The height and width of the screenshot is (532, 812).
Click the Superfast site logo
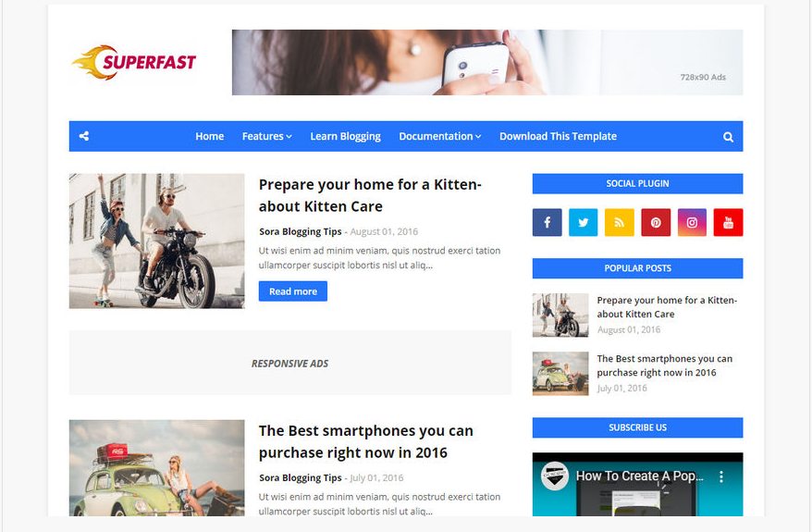tap(134, 62)
